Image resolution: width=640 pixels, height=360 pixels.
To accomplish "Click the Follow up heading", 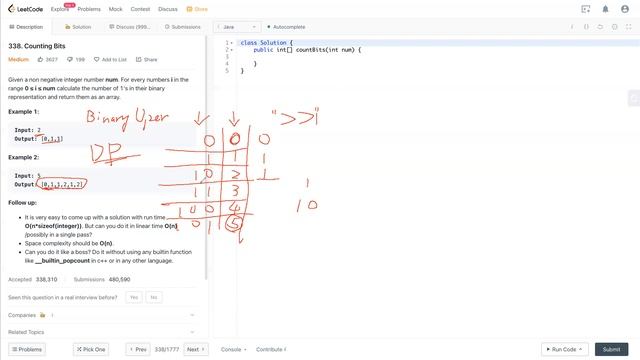I will pyautogui.click(x=22, y=202).
